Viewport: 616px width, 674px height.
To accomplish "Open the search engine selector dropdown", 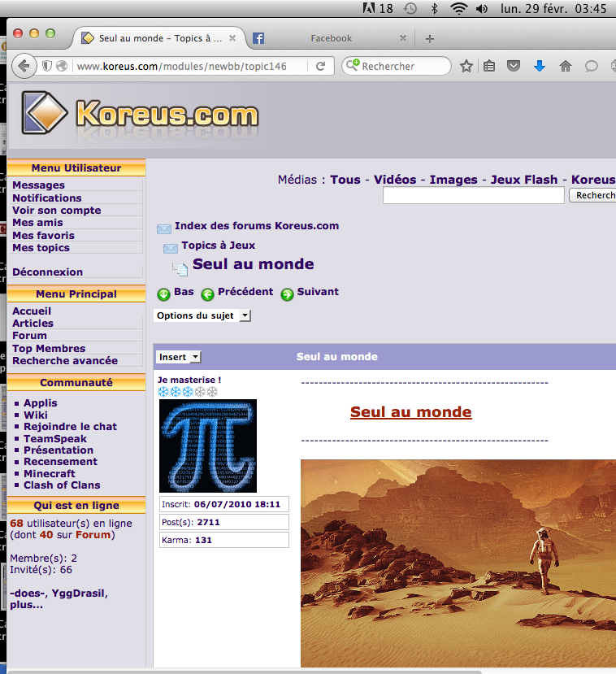I will pos(353,67).
